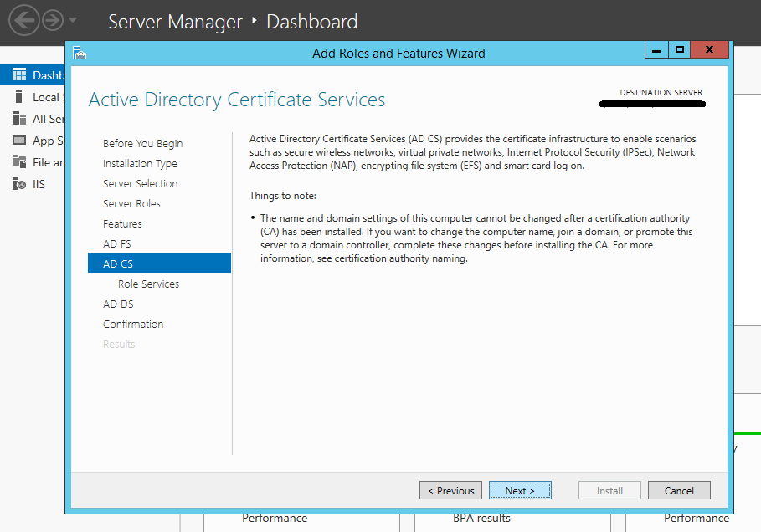Image resolution: width=761 pixels, height=532 pixels.
Task: Cancel the Add Roles wizard
Action: tap(679, 490)
